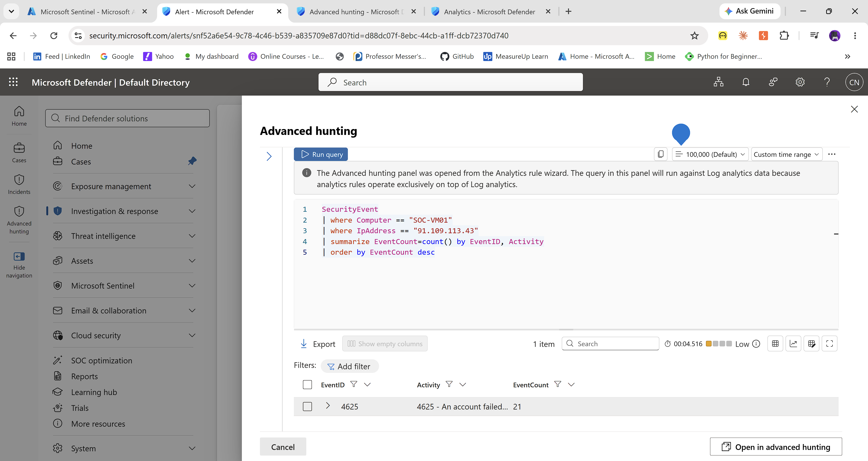The height and width of the screenshot is (461, 868).
Task: Go to Home in the left rail
Action: pos(19,116)
